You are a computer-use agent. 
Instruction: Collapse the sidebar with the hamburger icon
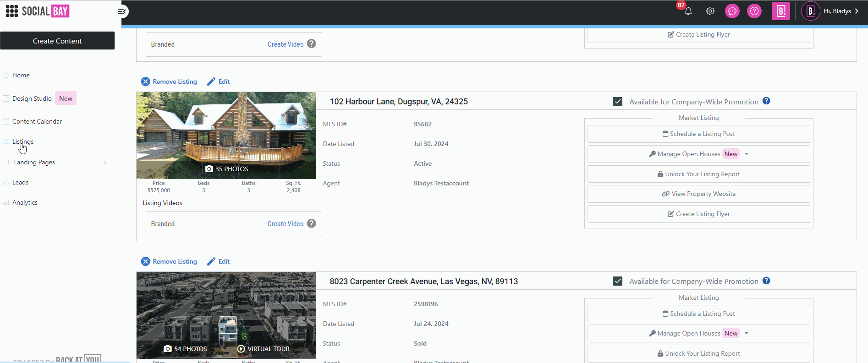click(x=122, y=11)
